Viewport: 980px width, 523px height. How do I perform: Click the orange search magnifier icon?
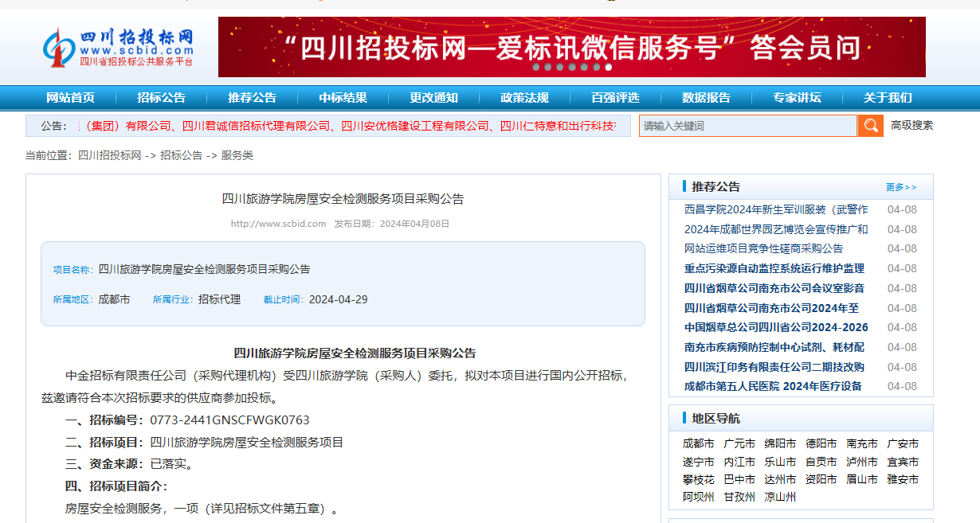871,126
